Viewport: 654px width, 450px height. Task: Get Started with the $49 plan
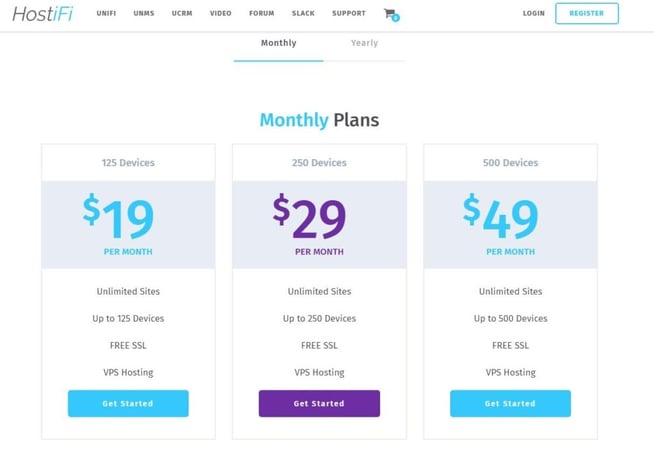pyautogui.click(x=510, y=403)
